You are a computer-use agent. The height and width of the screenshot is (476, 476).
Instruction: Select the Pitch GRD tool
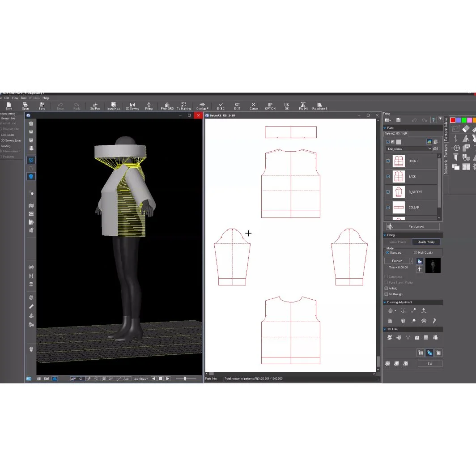tap(167, 106)
